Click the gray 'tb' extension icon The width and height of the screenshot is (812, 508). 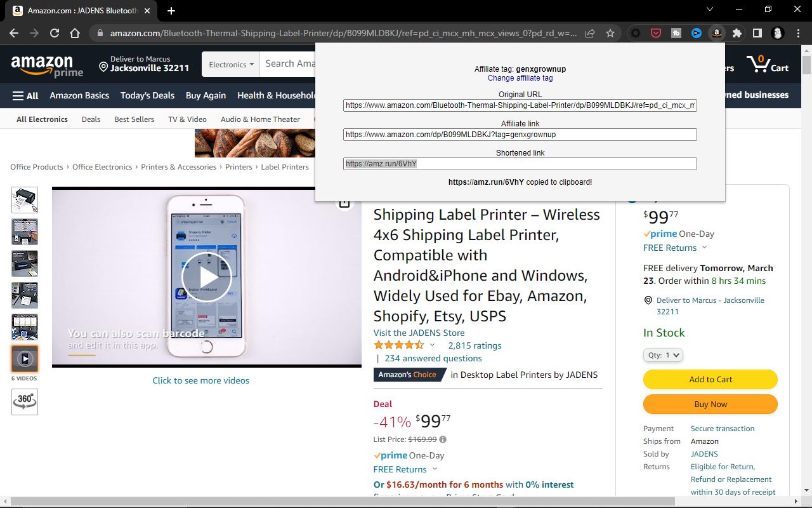[x=676, y=33]
